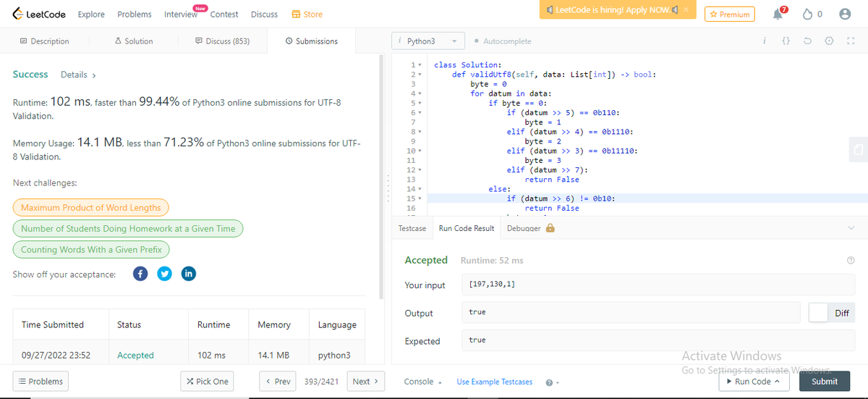Viewport: 868px width, 399px height.
Task: Share on Twitter icon
Action: [164, 274]
